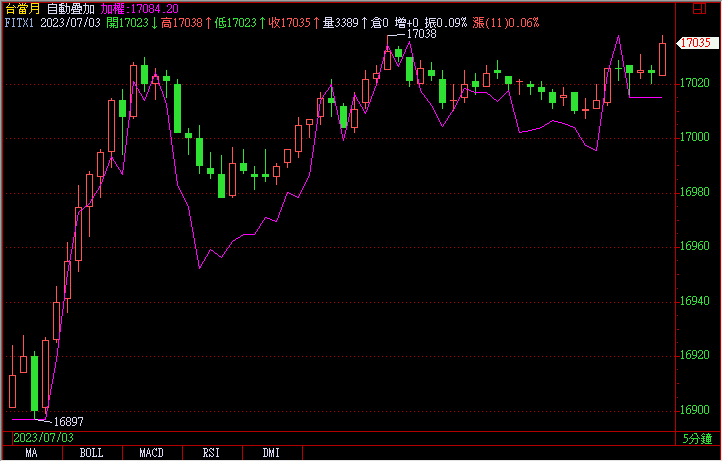Click the current price tag 17035
The height and width of the screenshot is (462, 723).
(x=696, y=43)
